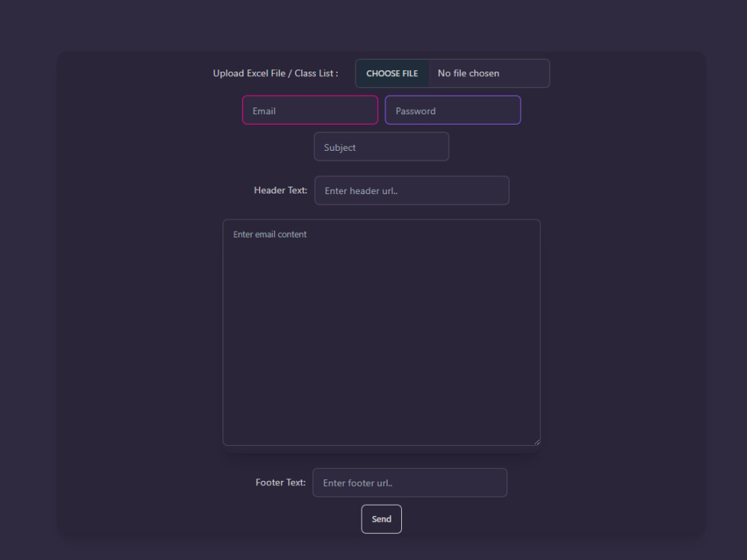Click the CHOOSE FILE button
The image size is (747, 560).
point(392,73)
